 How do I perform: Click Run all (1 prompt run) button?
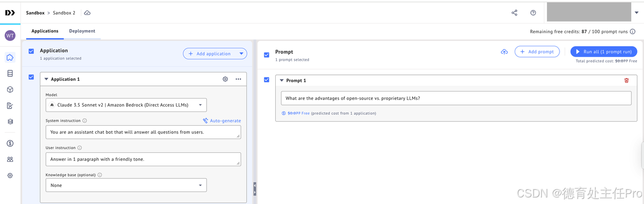604,52
